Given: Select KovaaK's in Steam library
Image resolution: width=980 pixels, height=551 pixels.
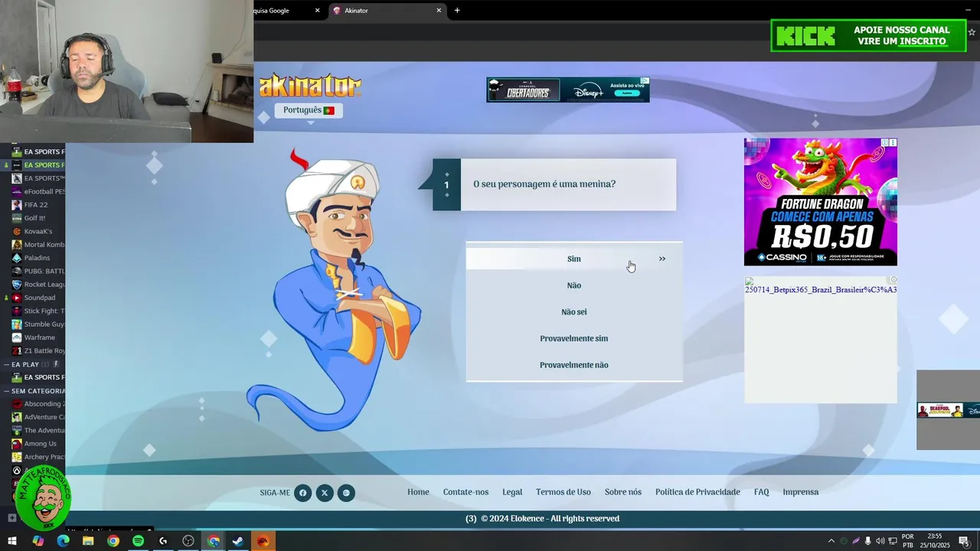Looking at the screenshot, I should click(x=38, y=231).
